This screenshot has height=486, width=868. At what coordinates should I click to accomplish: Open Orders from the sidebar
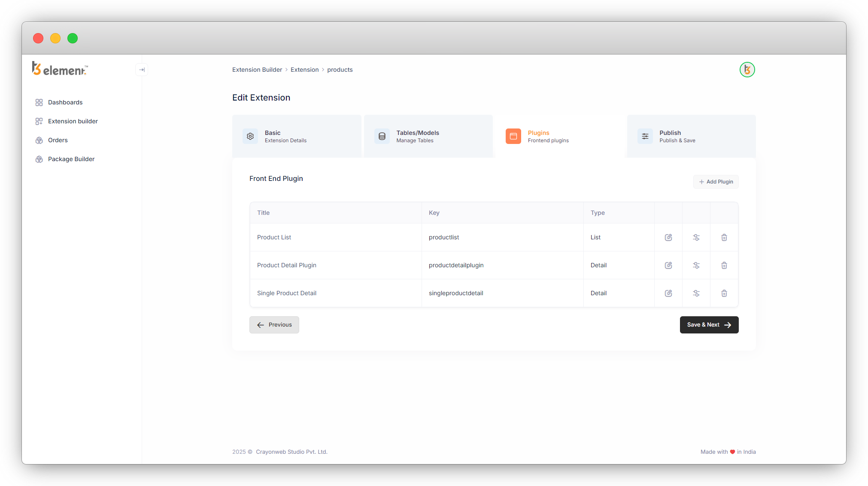click(x=58, y=140)
